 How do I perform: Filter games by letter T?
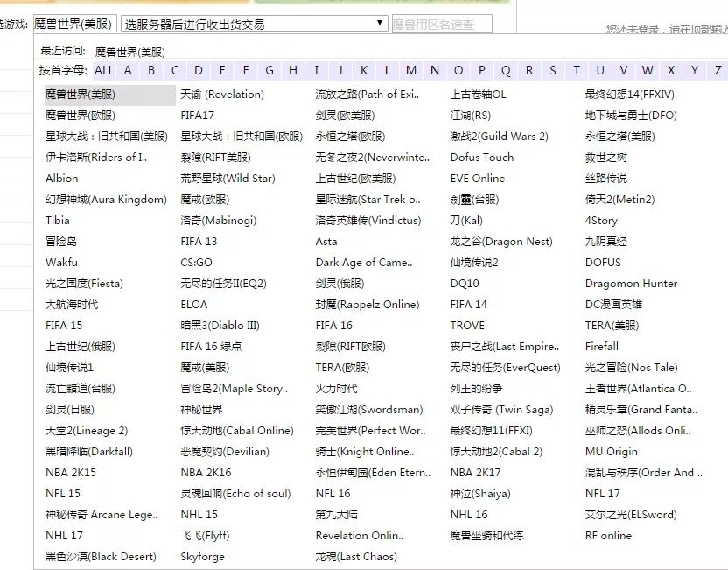pyautogui.click(x=576, y=70)
